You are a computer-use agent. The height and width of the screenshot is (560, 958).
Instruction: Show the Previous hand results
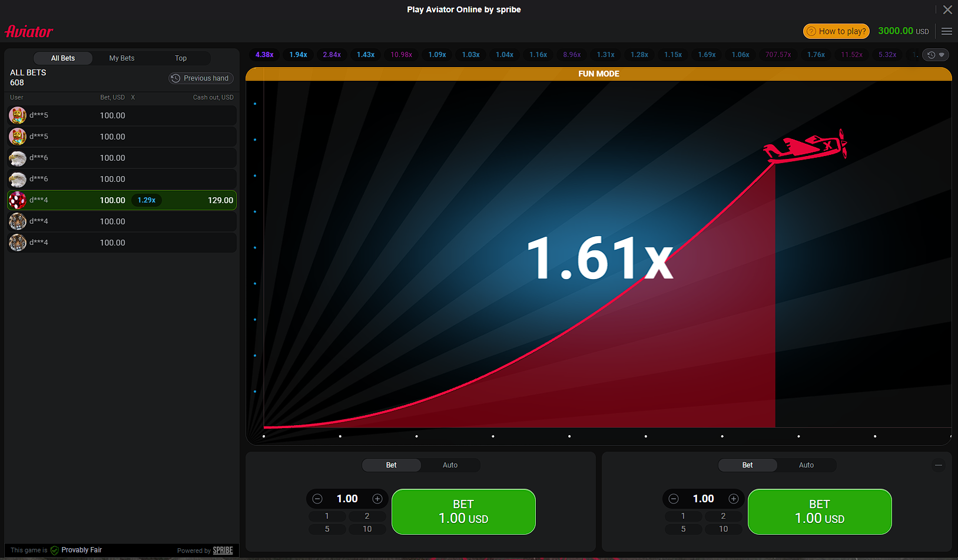pyautogui.click(x=201, y=78)
